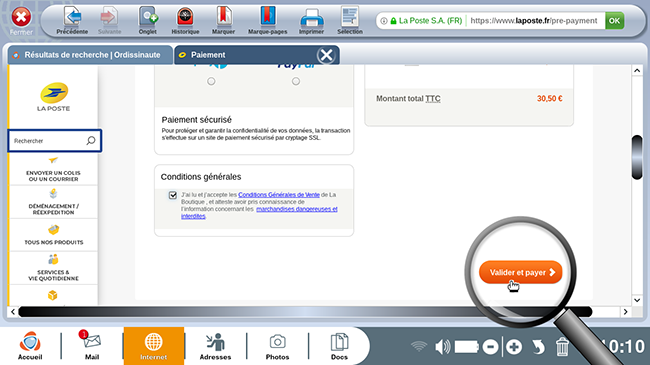
Task: Click the trash bin icon
Action: click(x=562, y=347)
